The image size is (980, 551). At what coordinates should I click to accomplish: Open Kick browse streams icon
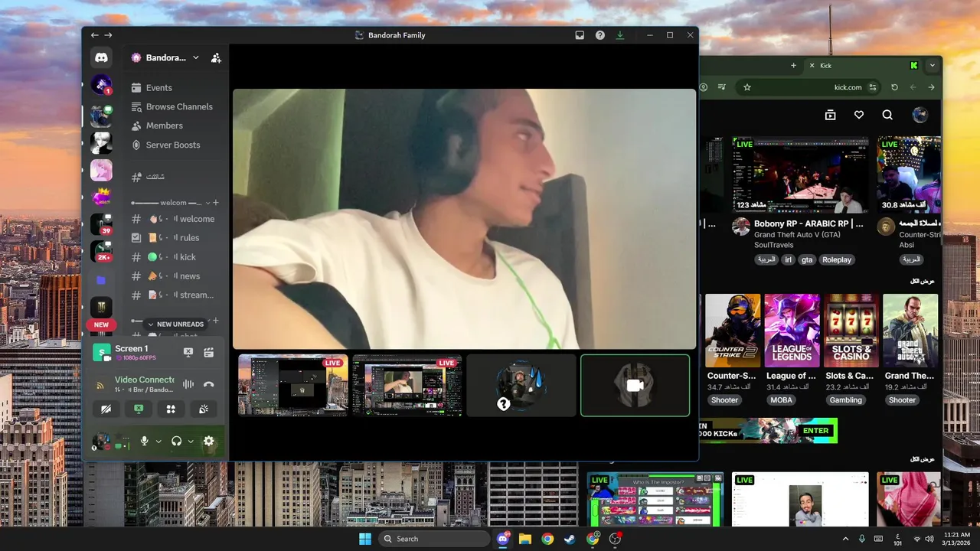pyautogui.click(x=830, y=115)
